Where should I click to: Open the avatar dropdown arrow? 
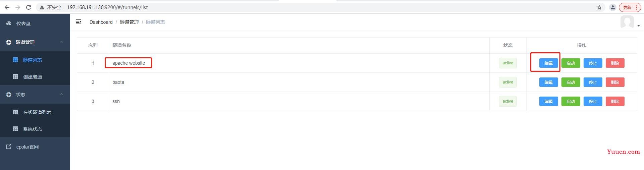pos(638,26)
